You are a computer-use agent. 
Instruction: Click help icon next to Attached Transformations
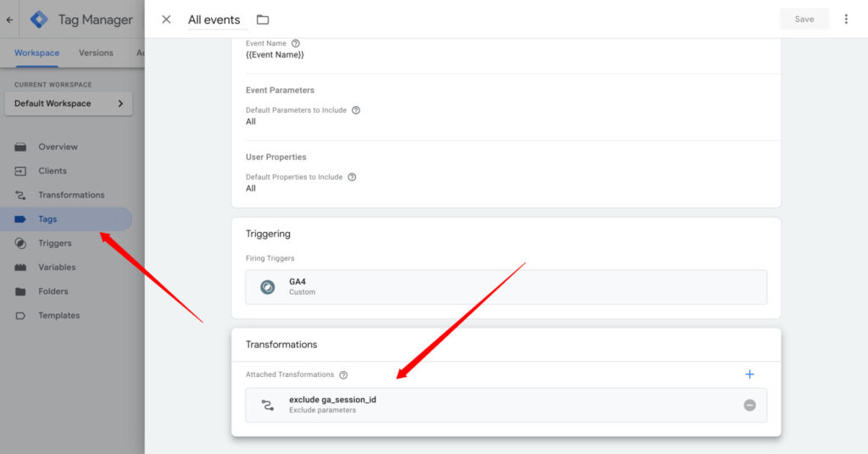coord(343,374)
